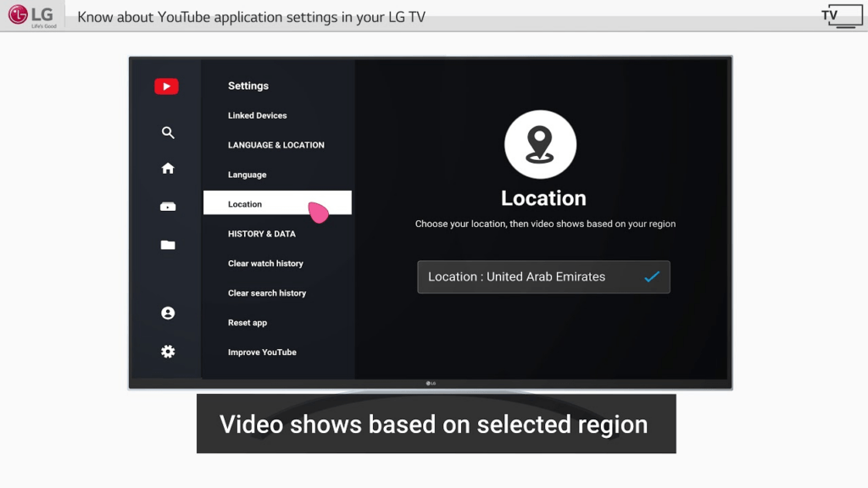This screenshot has height=488, width=868.
Task: Click the LG logo in header
Action: [32, 15]
